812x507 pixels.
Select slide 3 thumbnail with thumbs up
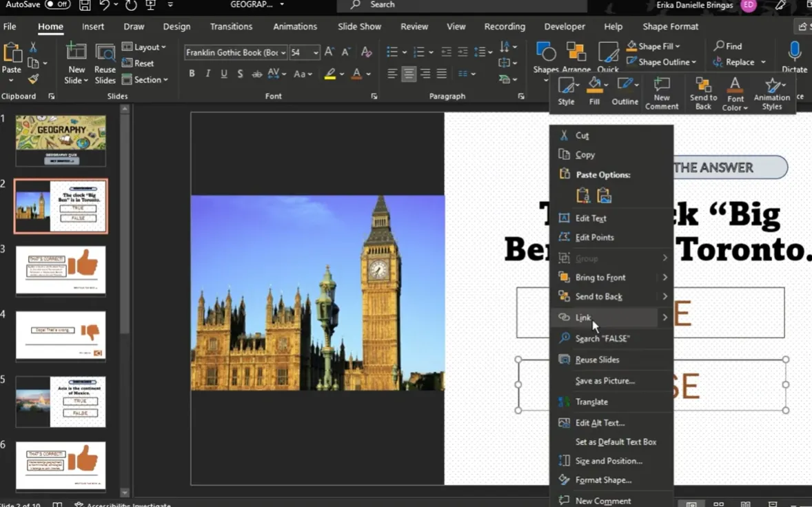pyautogui.click(x=61, y=270)
